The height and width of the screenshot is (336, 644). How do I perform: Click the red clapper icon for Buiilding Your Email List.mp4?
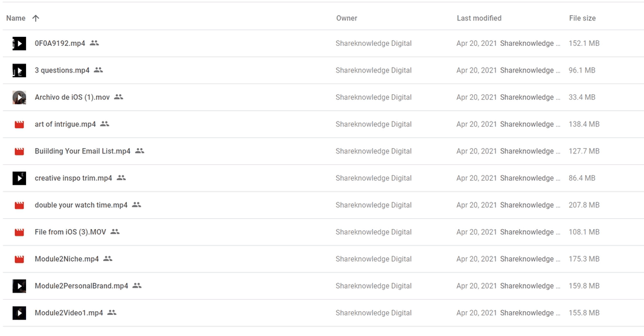tap(19, 152)
